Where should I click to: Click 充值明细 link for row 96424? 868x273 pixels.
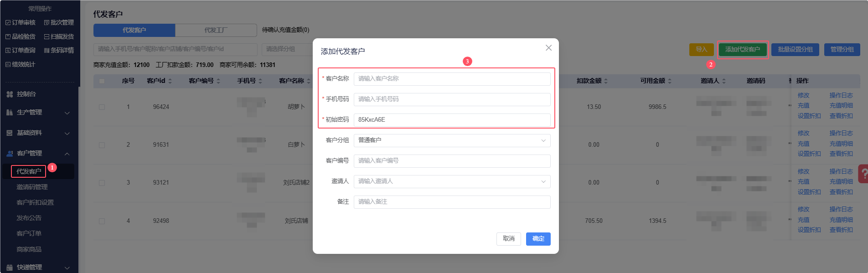[841, 105]
